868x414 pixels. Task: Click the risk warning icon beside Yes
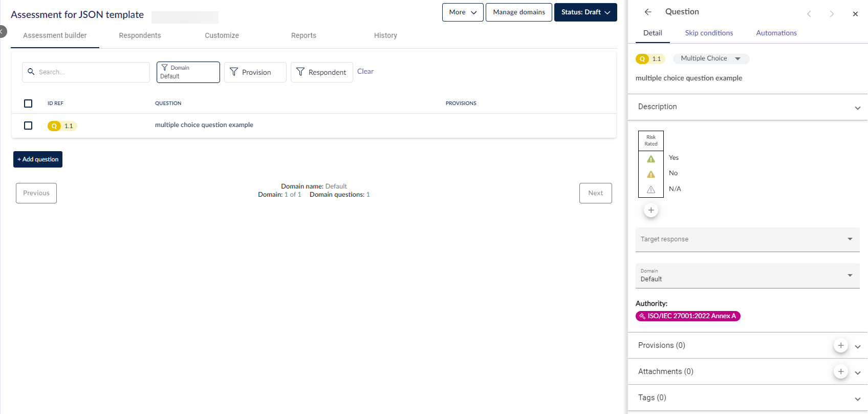tap(651, 159)
